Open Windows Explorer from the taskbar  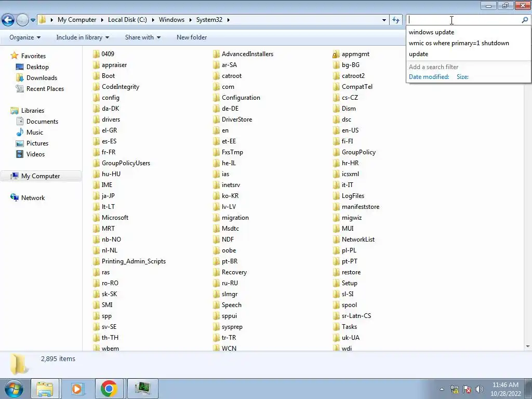[x=45, y=389]
